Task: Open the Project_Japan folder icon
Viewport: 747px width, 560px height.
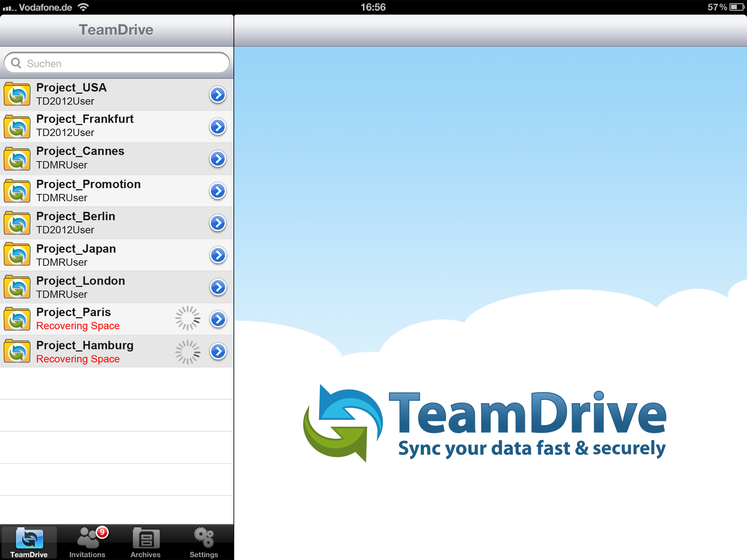Action: (x=17, y=255)
